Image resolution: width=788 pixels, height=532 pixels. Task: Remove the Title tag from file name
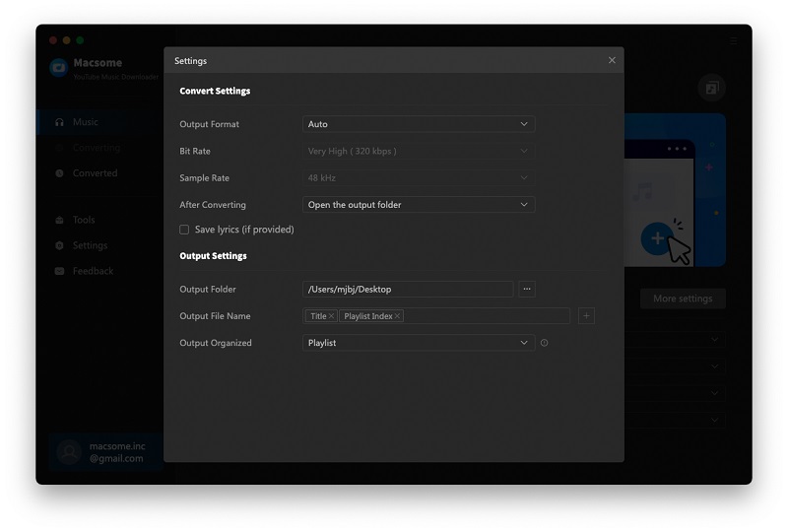click(331, 316)
